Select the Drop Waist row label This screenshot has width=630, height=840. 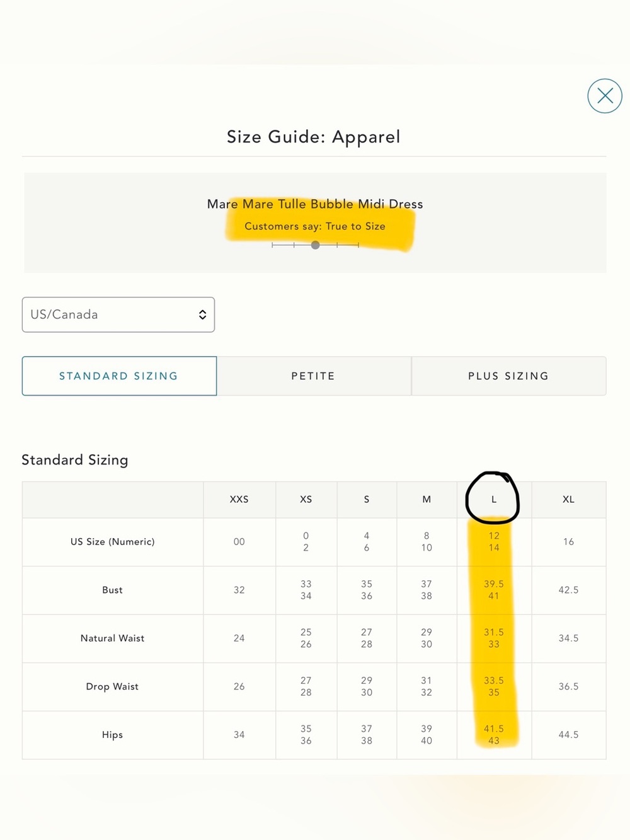pyautogui.click(x=113, y=686)
